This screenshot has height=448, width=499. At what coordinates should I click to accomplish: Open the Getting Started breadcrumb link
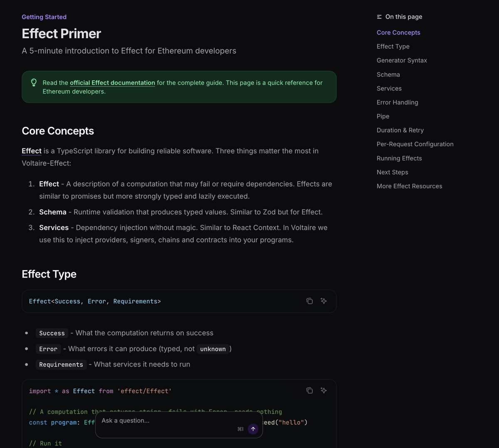click(44, 17)
